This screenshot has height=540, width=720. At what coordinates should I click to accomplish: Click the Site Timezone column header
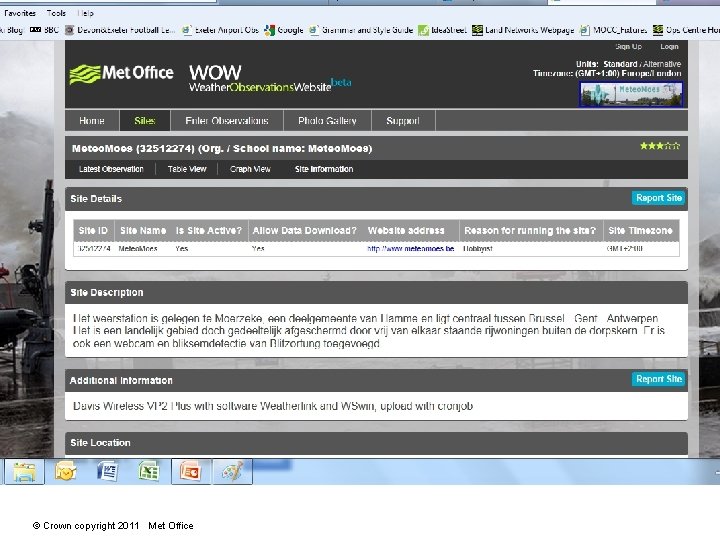pyautogui.click(x=640, y=231)
